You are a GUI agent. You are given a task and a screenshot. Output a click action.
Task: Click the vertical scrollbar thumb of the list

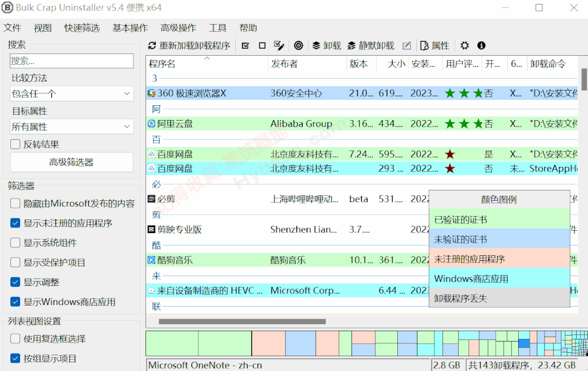click(x=584, y=79)
